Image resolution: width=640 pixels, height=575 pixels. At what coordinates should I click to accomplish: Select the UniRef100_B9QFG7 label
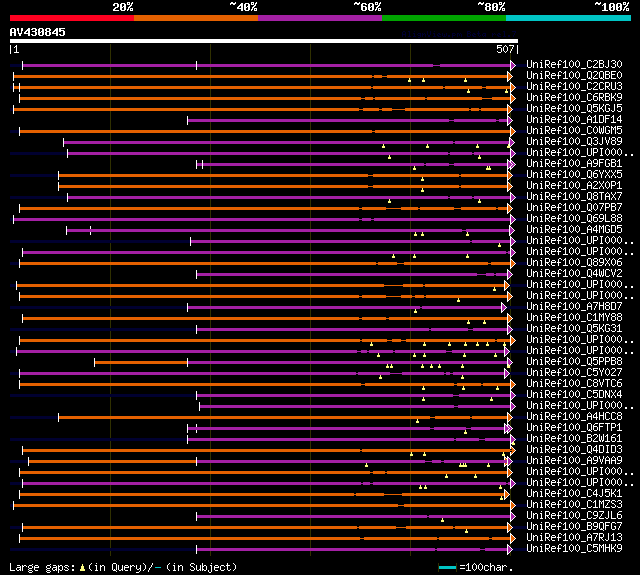click(x=574, y=527)
